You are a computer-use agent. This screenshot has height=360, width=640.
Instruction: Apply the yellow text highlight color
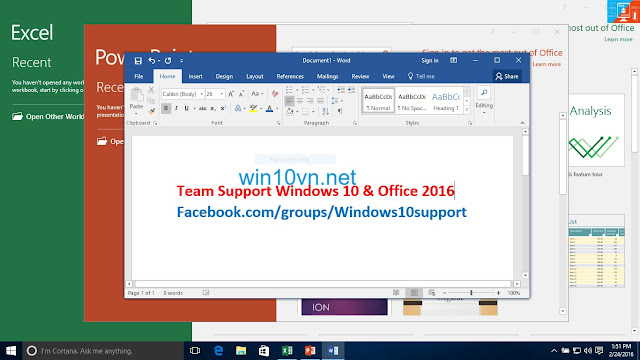[253, 109]
